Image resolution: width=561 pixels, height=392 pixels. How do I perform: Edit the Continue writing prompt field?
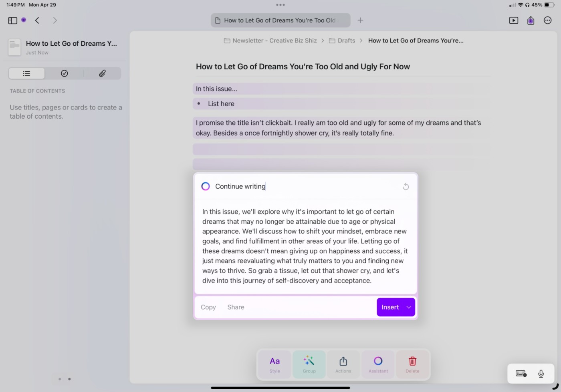[x=307, y=186]
